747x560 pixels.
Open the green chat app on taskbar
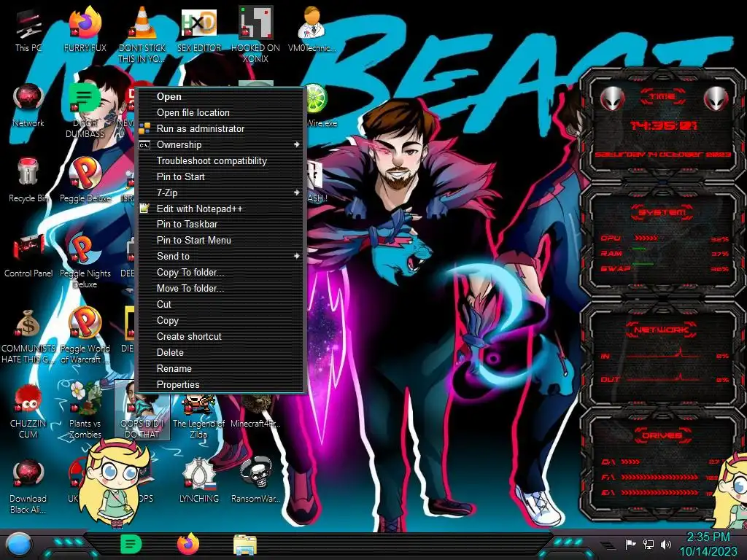click(x=131, y=544)
